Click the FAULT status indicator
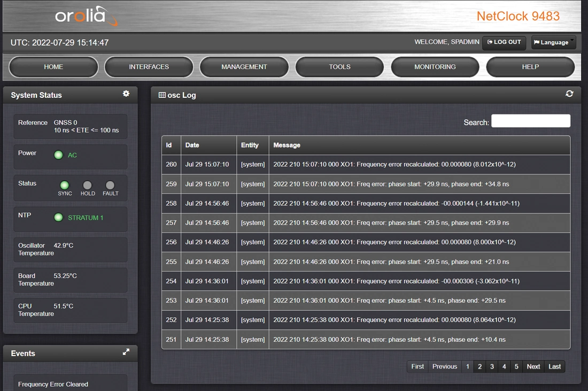 tap(110, 185)
